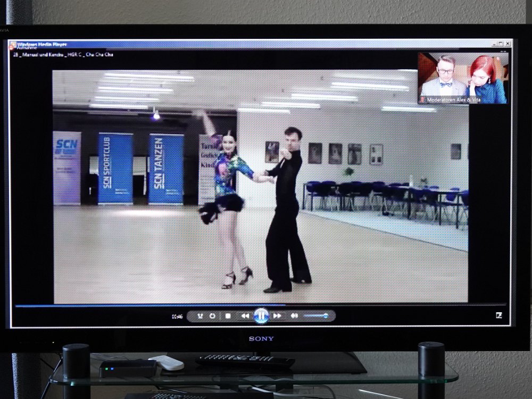Click the elapsed time display

point(177,317)
